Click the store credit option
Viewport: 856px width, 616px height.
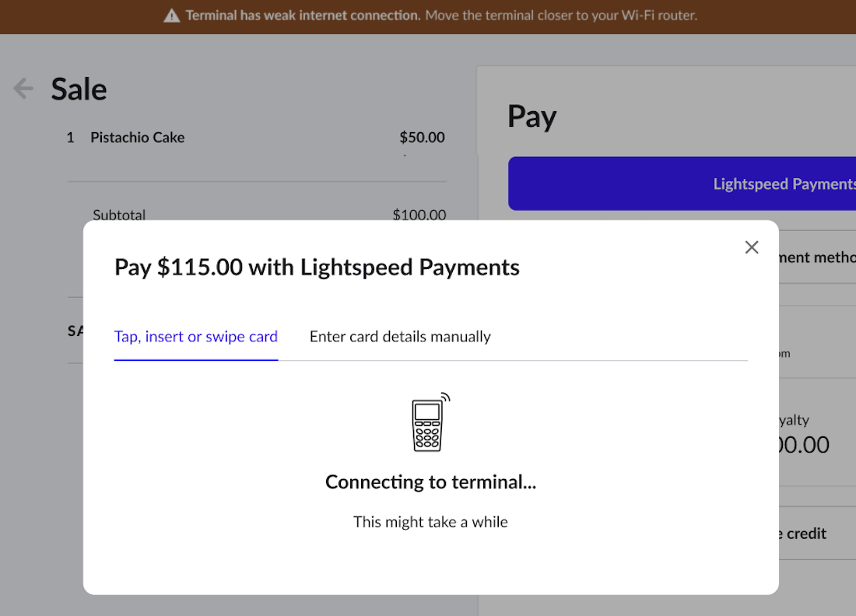[817, 533]
